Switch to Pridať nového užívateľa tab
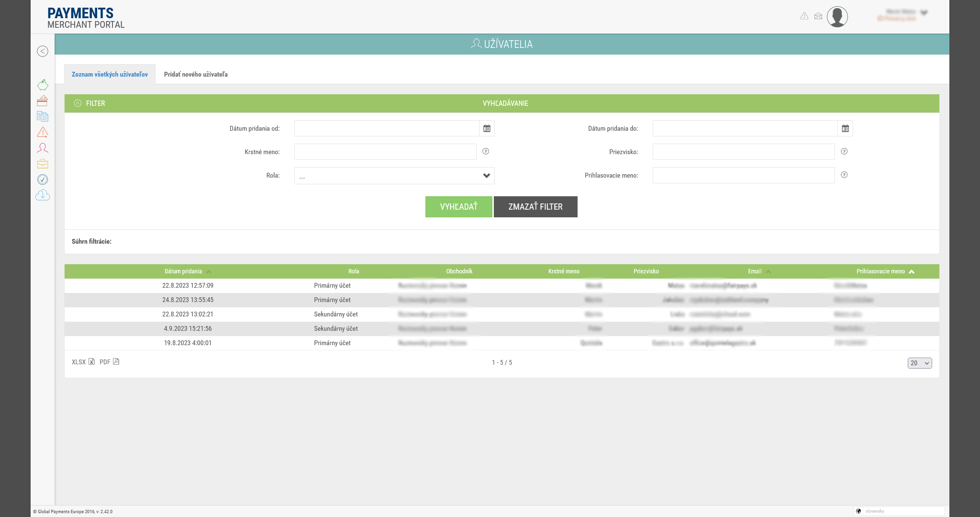This screenshot has width=980, height=517. click(196, 74)
